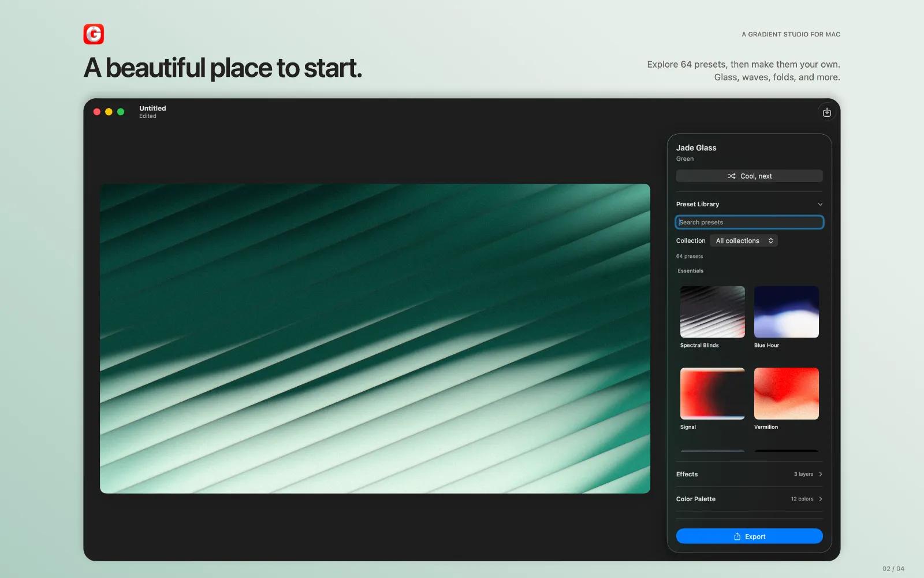Click the 02 / 04 page indicator
This screenshot has height=578, width=924.
pos(893,569)
